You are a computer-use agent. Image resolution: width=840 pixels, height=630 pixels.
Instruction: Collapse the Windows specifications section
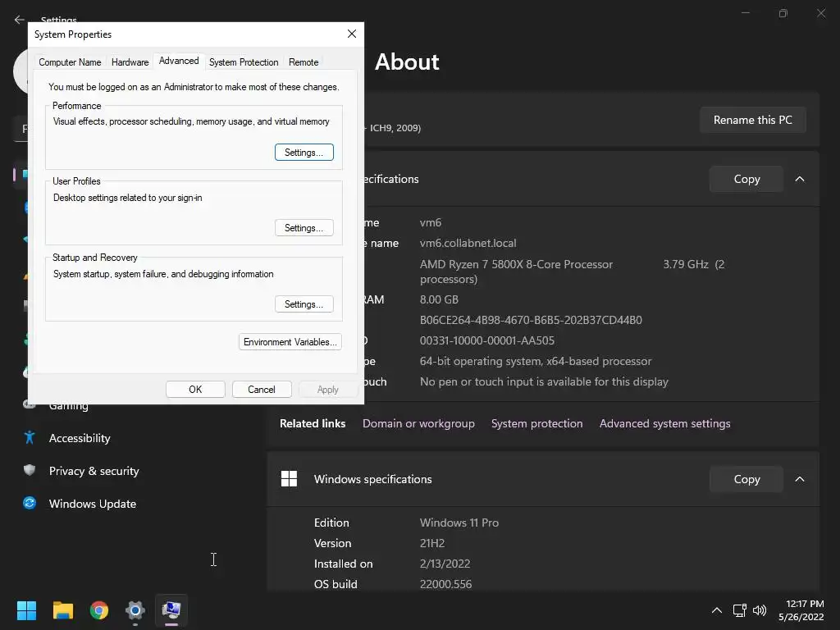(799, 479)
